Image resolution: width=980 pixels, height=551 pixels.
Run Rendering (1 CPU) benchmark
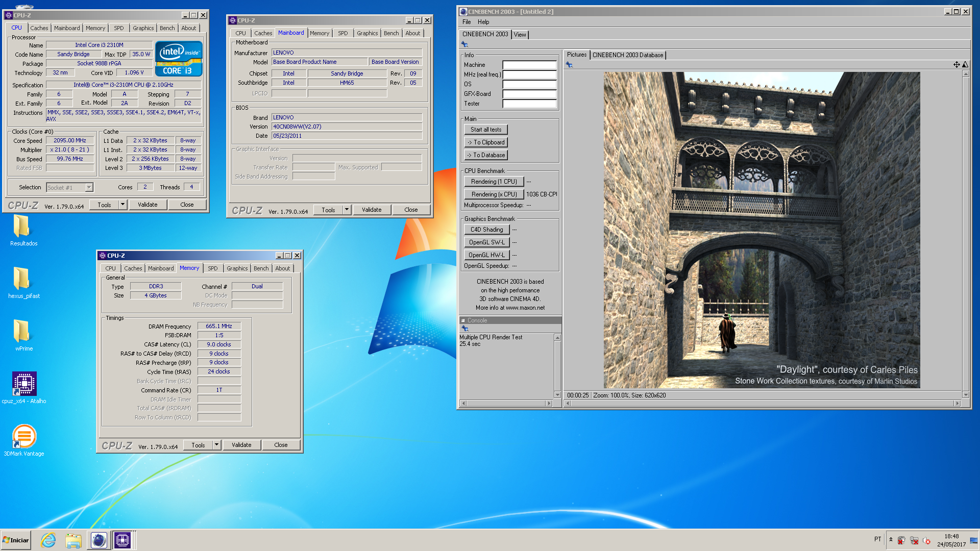pyautogui.click(x=494, y=182)
